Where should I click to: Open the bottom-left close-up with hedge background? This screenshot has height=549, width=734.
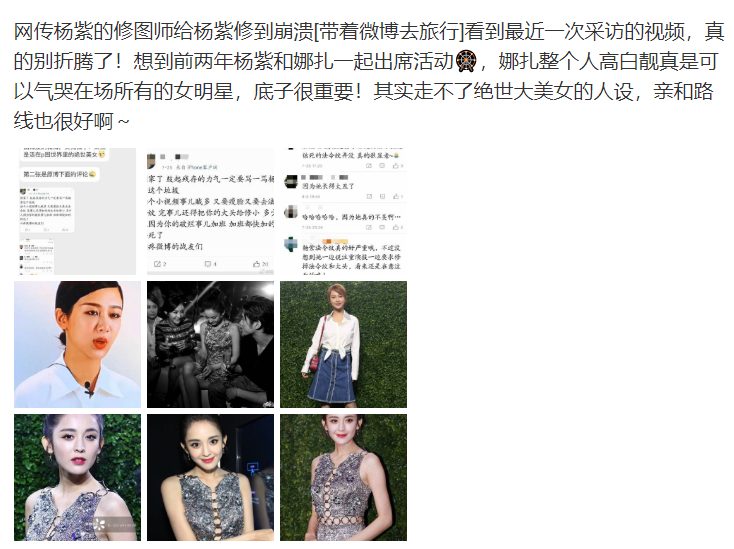point(77,477)
